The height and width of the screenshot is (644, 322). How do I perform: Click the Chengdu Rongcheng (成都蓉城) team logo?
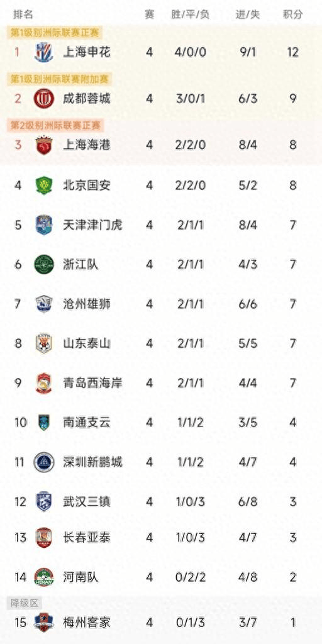point(44,99)
